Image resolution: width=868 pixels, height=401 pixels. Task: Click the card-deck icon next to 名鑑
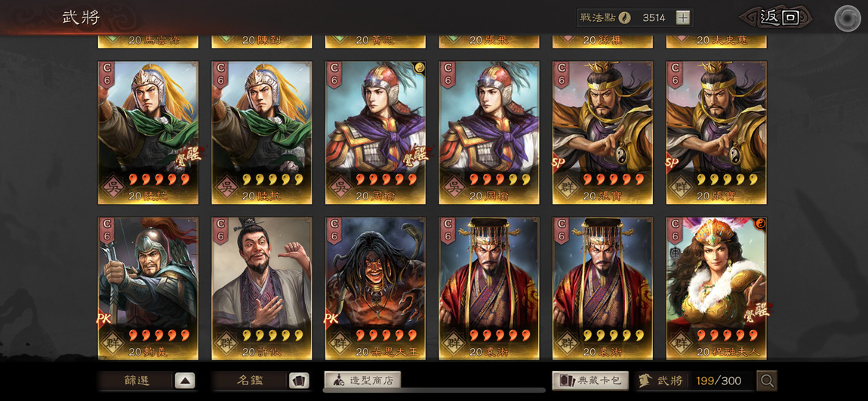[x=299, y=381]
